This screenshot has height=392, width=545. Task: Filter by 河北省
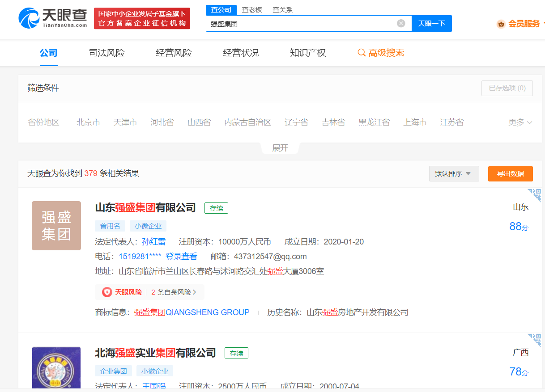tap(162, 122)
